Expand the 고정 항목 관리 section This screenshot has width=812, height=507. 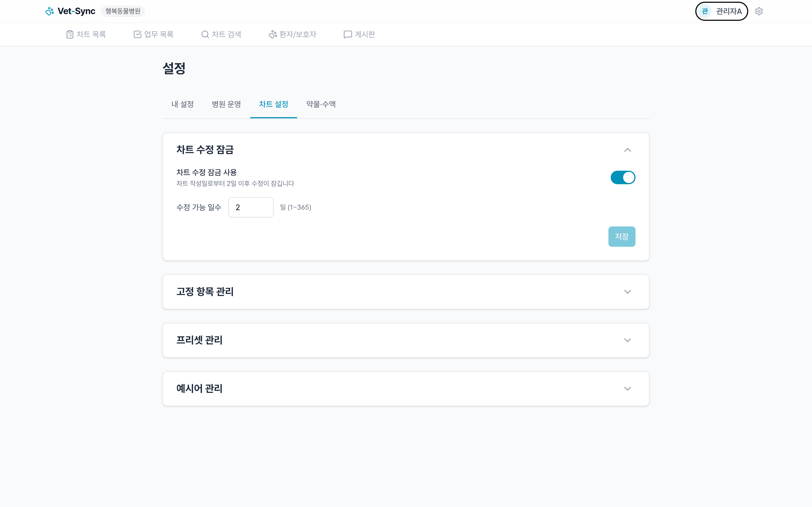tap(628, 292)
